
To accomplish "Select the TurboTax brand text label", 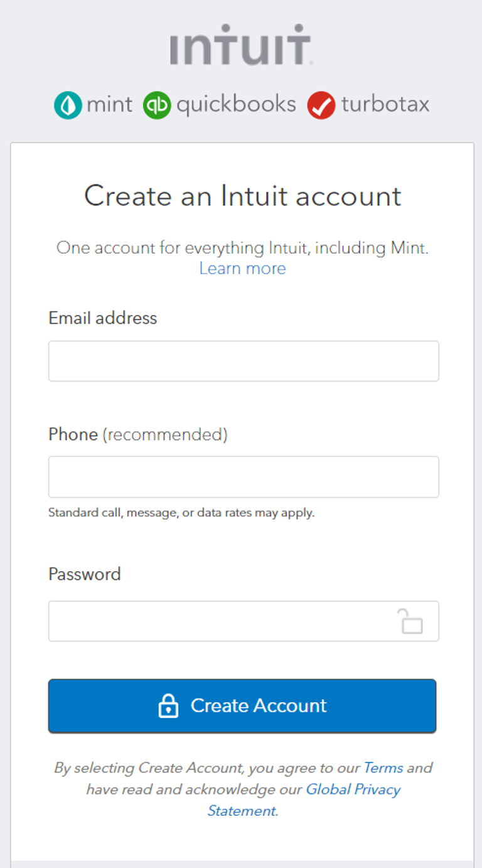I will click(385, 104).
